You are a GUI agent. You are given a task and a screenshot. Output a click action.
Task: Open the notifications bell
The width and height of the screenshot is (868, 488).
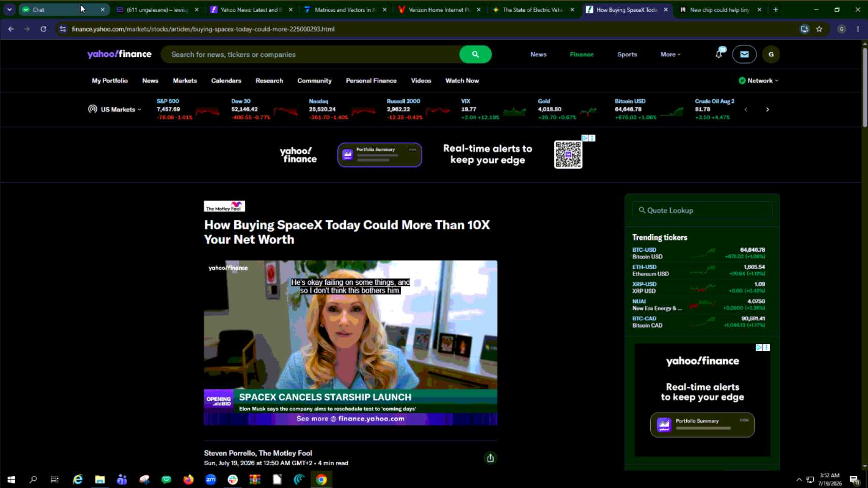coord(719,54)
